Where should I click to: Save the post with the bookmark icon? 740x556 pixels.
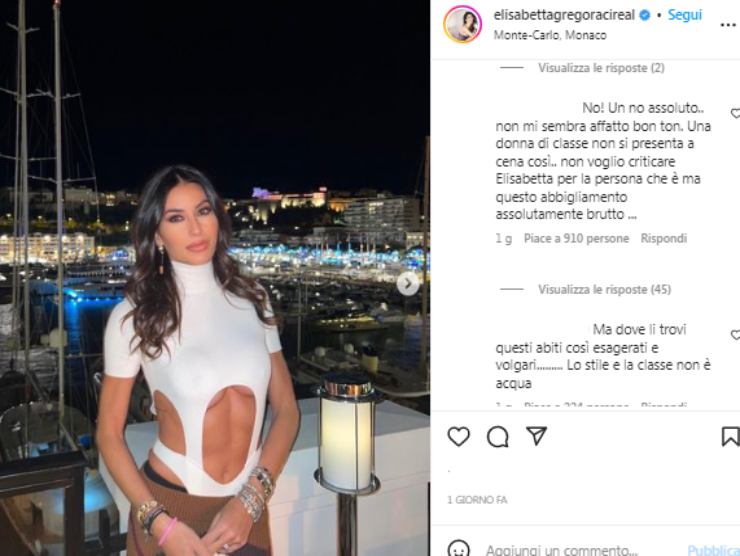[731, 436]
